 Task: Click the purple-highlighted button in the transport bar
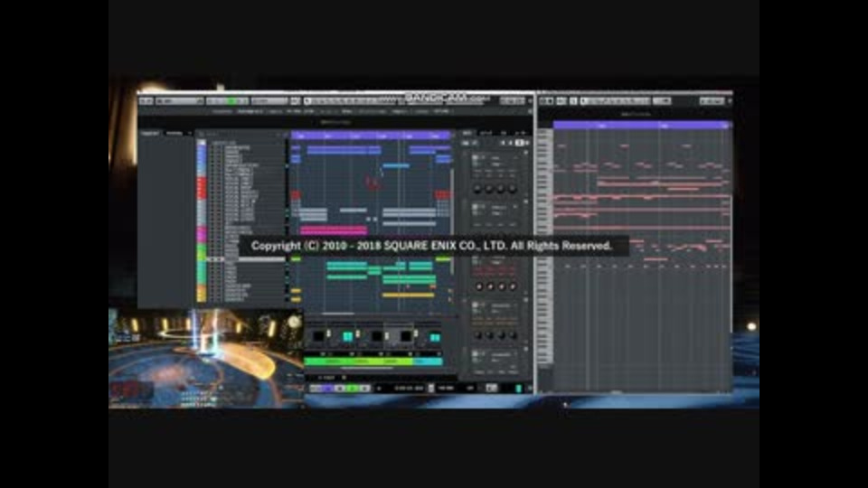pos(327,389)
